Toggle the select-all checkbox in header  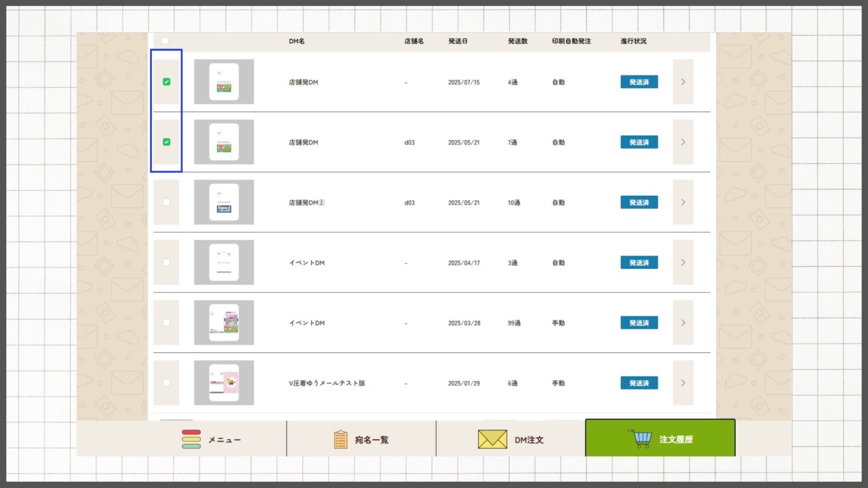point(164,41)
